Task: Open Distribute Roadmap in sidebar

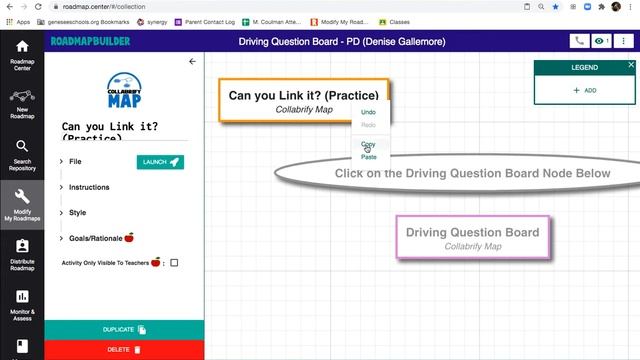Action: 22,255
